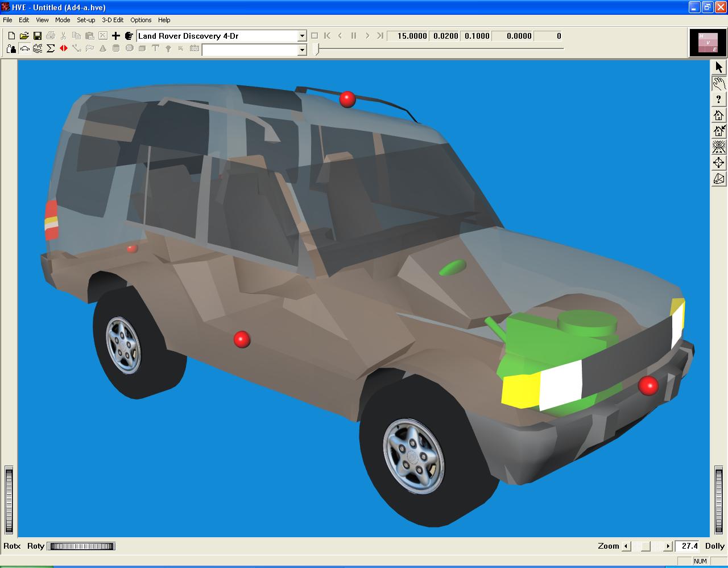The image size is (728, 568).
Task: Select the arrow pick tool
Action: (x=719, y=67)
